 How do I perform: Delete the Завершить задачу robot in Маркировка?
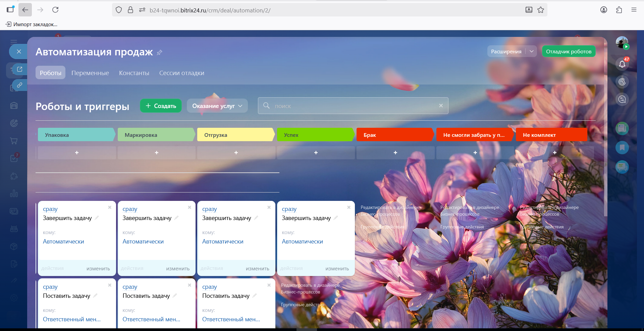(x=190, y=207)
